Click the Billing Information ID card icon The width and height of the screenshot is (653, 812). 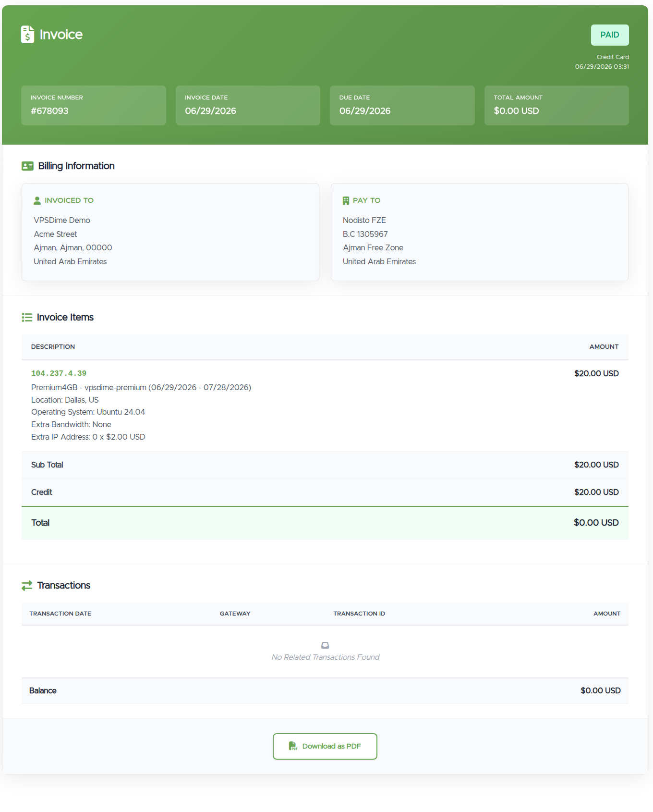(x=27, y=166)
